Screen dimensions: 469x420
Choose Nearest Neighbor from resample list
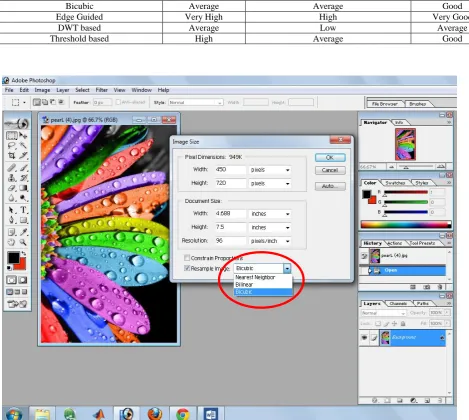255,277
